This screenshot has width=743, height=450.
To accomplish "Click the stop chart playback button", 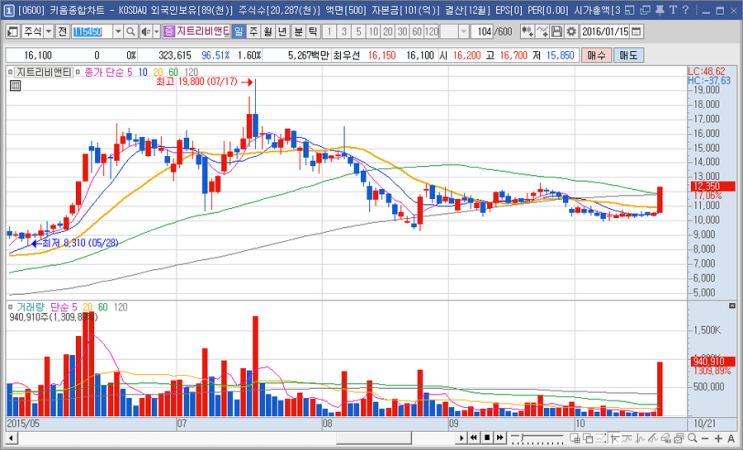I will point(487,438).
